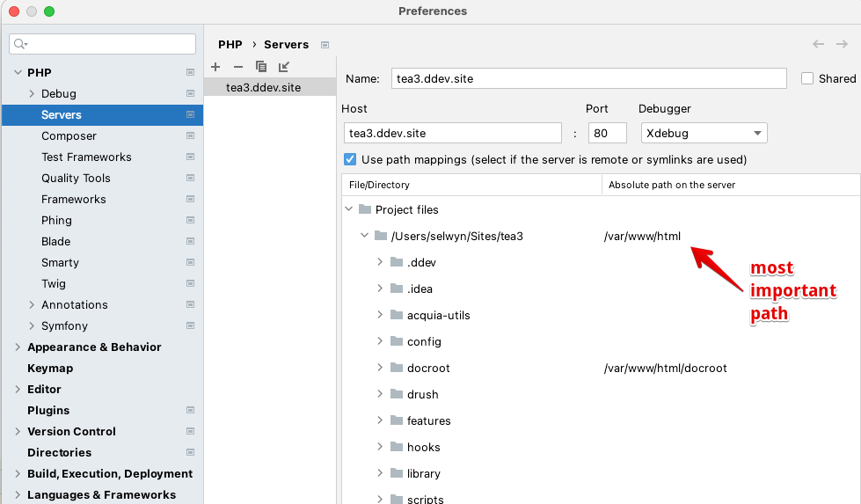Open Keymap settings page
This screenshot has height=504, width=861.
50,368
